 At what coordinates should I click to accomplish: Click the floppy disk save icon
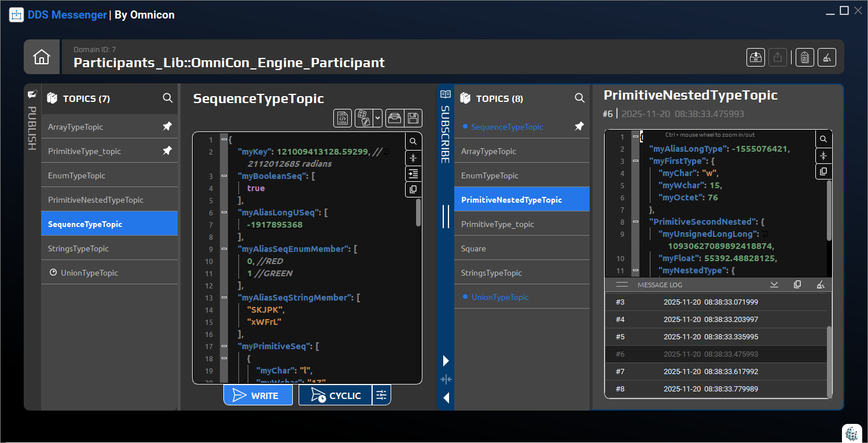[x=413, y=118]
